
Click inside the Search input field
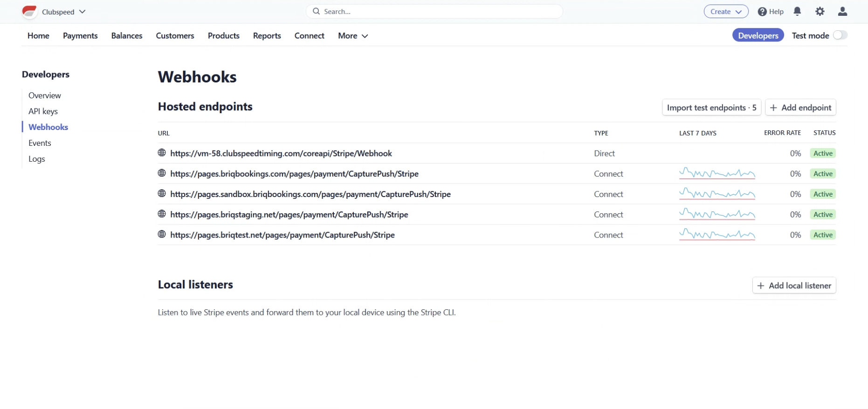(x=434, y=11)
